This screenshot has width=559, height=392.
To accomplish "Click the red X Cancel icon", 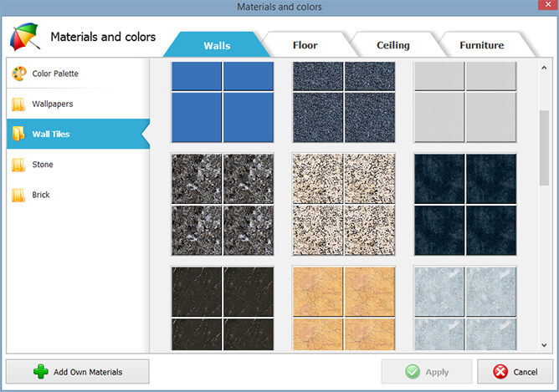I will coord(500,372).
